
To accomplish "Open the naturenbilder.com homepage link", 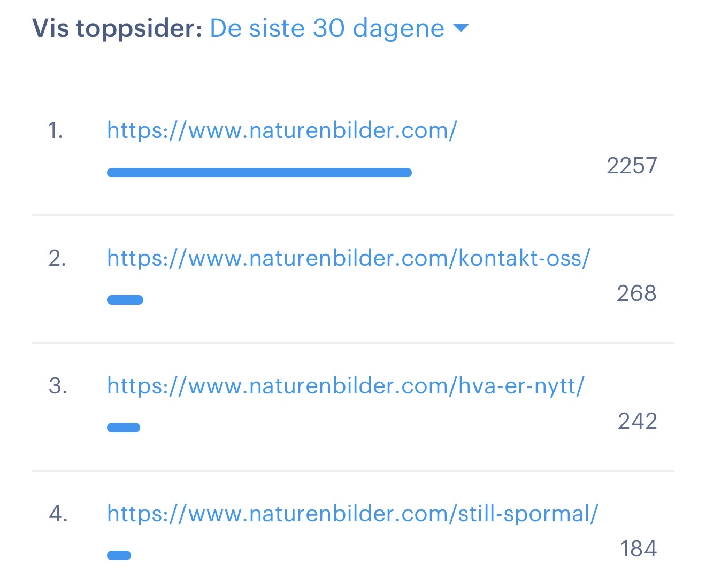I will click(x=282, y=130).
